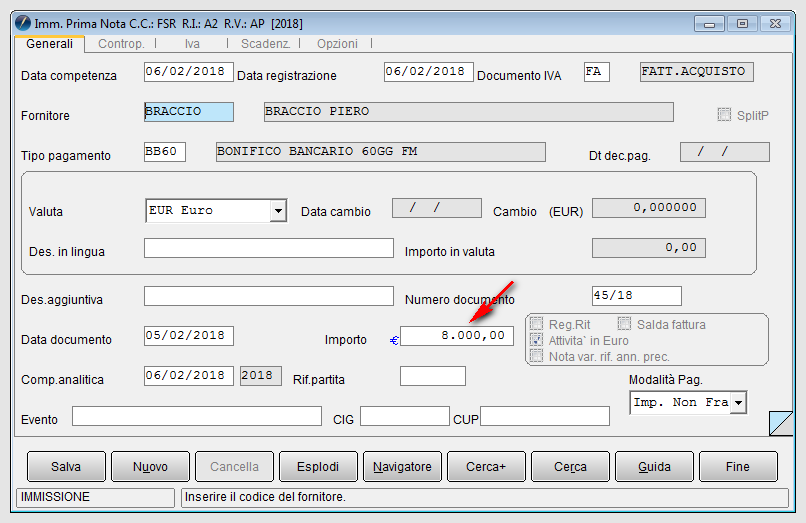Click the Cerca+ button

pos(486,466)
